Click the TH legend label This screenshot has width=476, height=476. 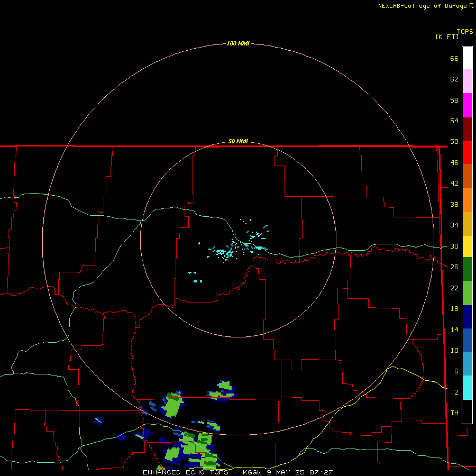pos(454,413)
